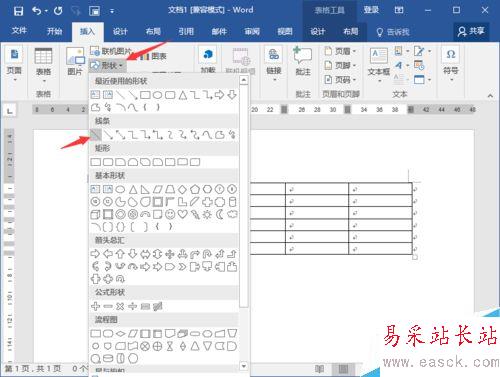Select the Cloud shape
The width and height of the screenshot is (500, 377).
tap(232, 214)
